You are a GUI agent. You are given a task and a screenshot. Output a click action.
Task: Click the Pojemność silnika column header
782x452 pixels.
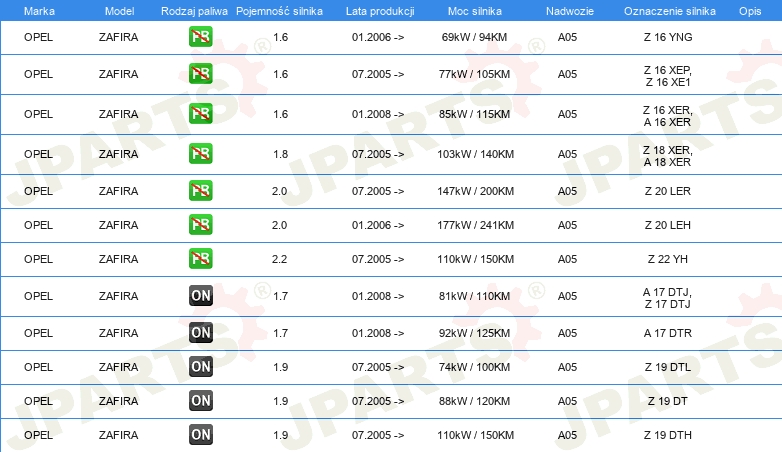pyautogui.click(x=279, y=11)
